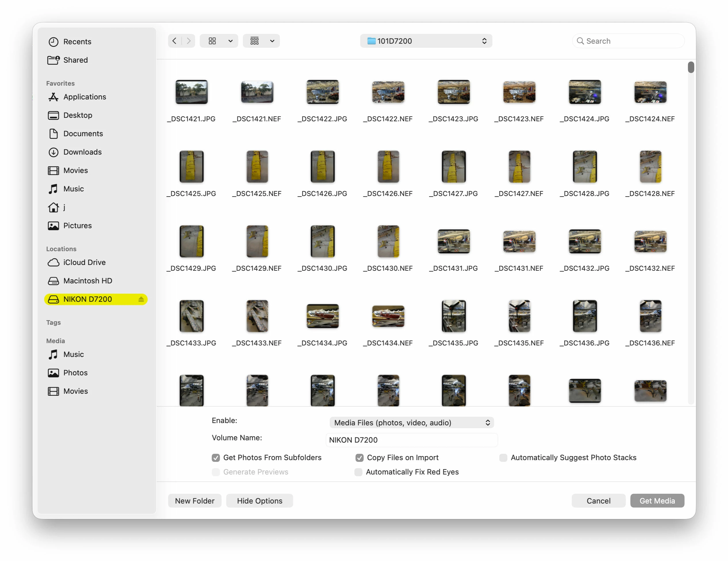Click the Cancel button
This screenshot has width=728, height=561.
click(598, 501)
